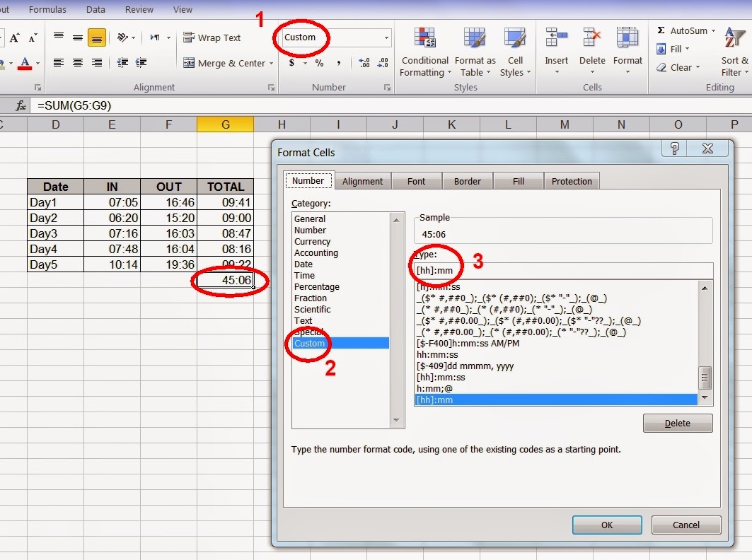Open the Number Format dropdown showing Custom
Viewport: 752px width, 560px height.
tap(335, 37)
